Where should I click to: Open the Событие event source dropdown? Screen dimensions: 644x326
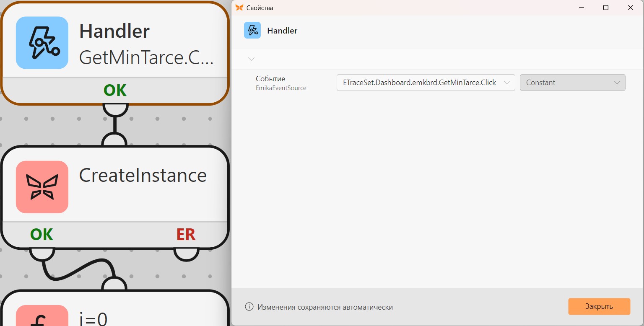pos(426,83)
